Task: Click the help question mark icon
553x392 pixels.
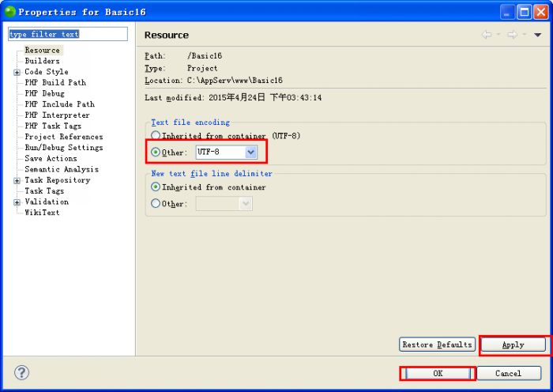Action: point(21,373)
